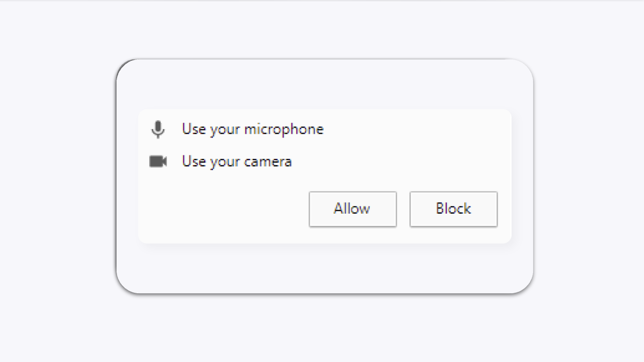Select the "Use your camera" text
Viewport: 644px width, 362px height.
(x=237, y=162)
